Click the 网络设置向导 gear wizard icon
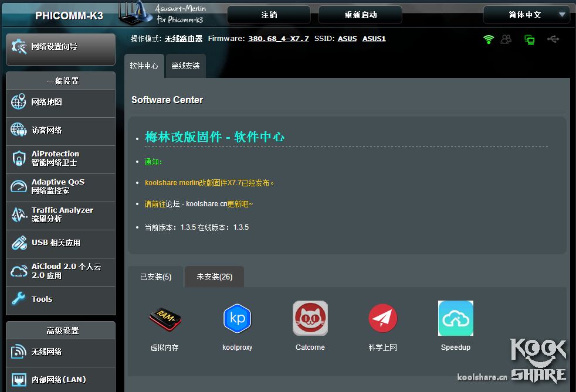 19,47
